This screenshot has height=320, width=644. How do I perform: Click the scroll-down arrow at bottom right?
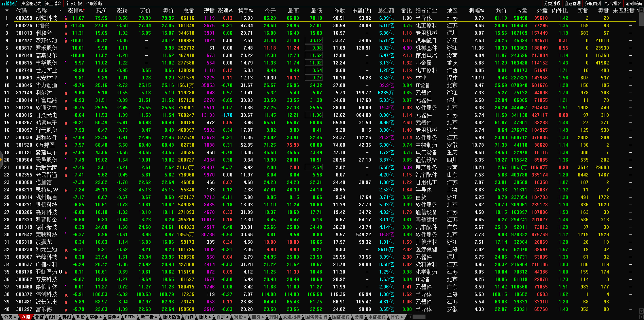click(641, 311)
